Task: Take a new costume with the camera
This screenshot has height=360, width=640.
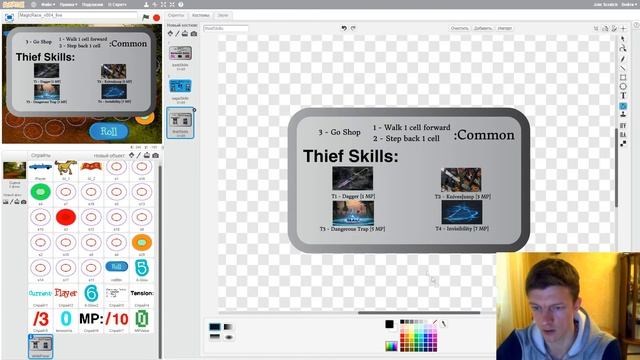Action: pos(193,33)
